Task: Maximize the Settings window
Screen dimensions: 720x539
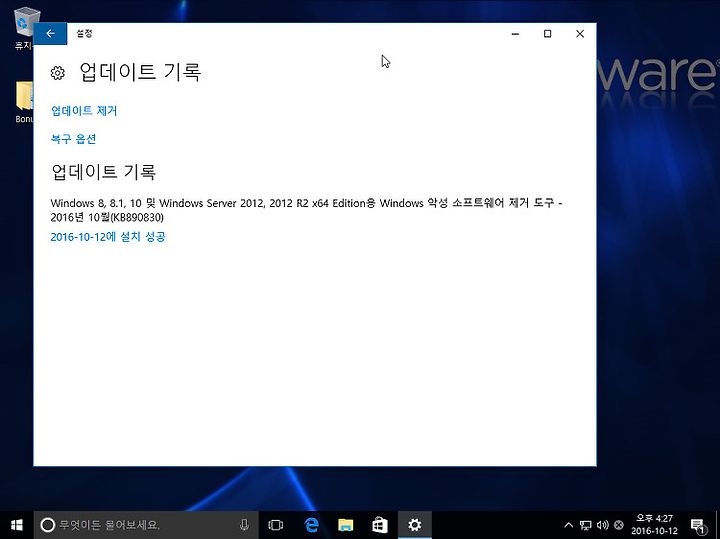Action: click(547, 34)
